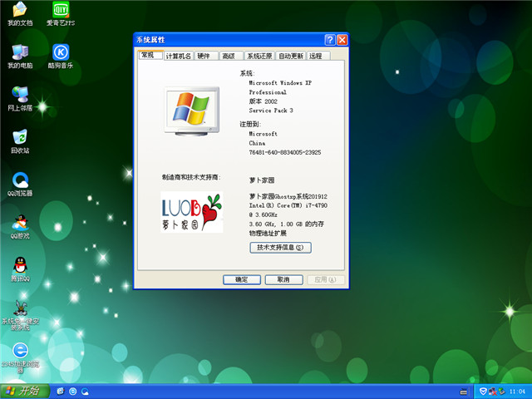Viewport: 532px width, 399px height.
Task: Click the 开始 Start button
Action: pos(24,392)
